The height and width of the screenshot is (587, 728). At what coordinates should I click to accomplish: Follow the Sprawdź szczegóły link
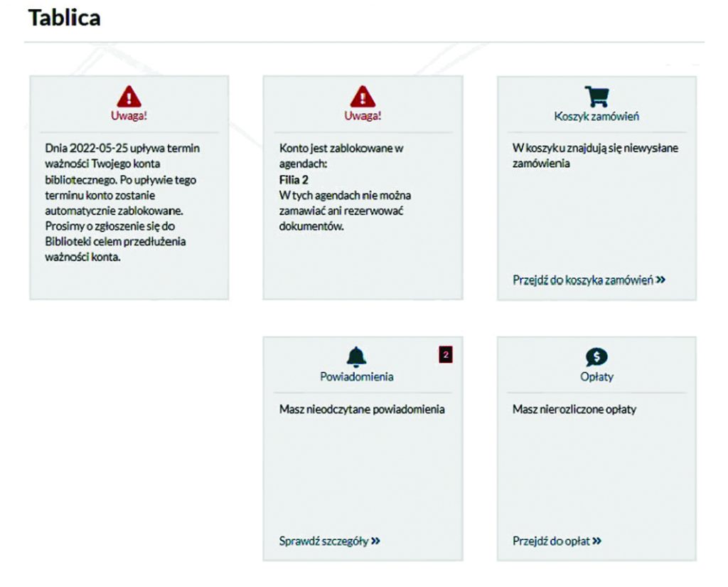coord(323,541)
